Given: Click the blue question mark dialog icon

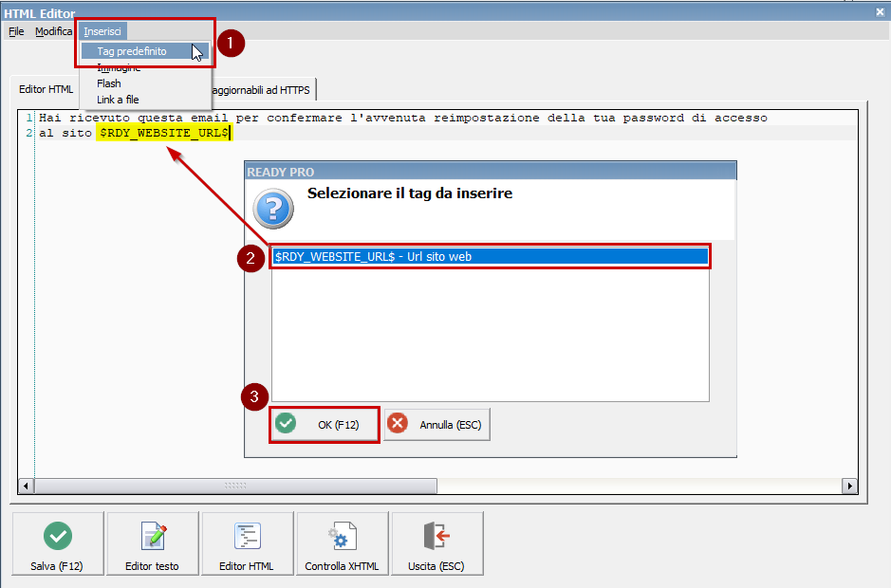Looking at the screenshot, I should coord(273,207).
